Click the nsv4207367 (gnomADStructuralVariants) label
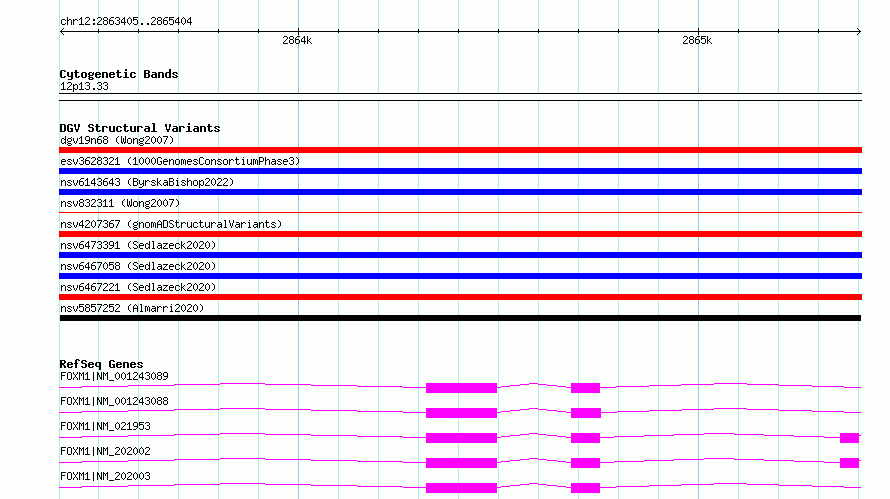Screen dimensions: 890x499 (171, 224)
